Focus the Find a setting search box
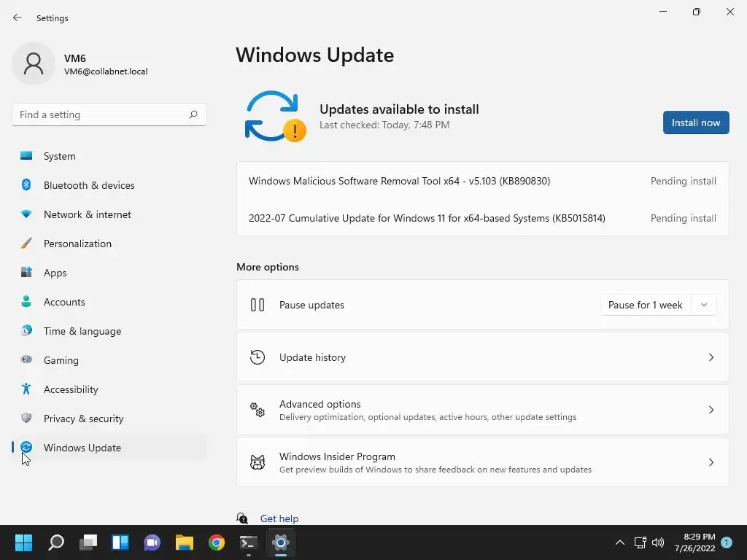Image resolution: width=747 pixels, height=560 pixels. (x=109, y=114)
